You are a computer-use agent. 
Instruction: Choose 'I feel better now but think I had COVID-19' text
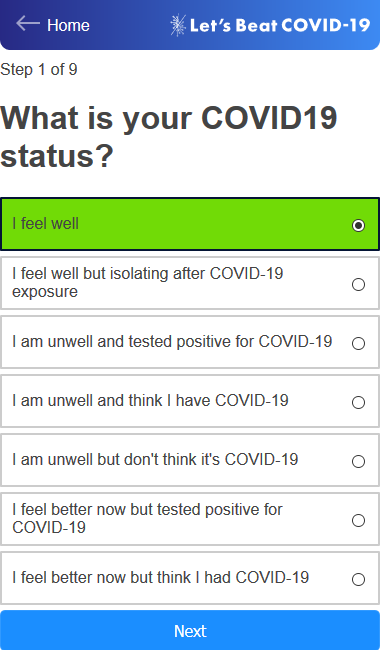[x=160, y=577]
